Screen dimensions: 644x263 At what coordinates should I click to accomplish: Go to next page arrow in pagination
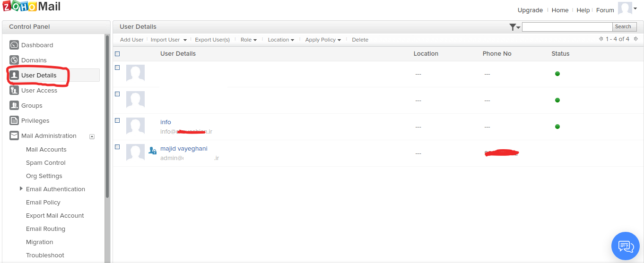636,39
